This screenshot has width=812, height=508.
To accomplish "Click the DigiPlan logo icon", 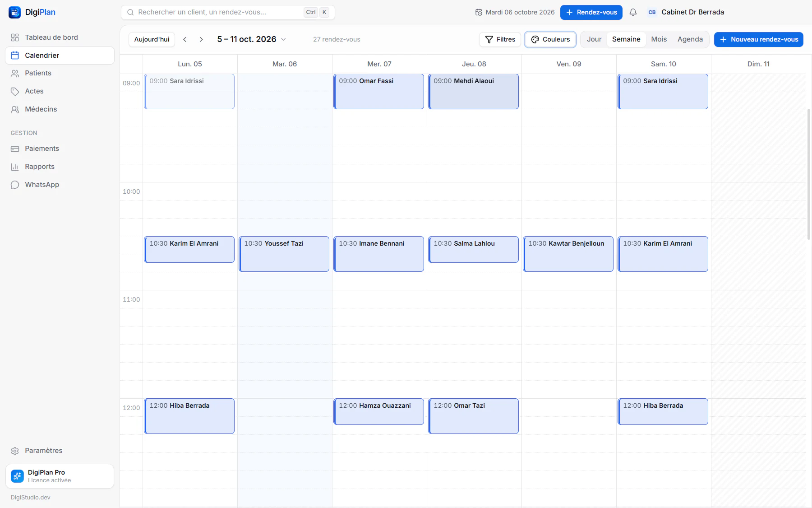I will tap(14, 12).
